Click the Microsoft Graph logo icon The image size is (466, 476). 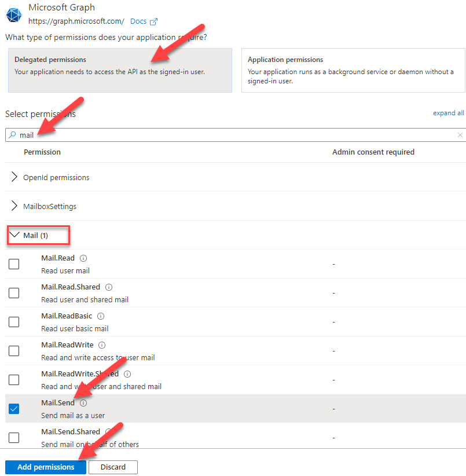14,15
